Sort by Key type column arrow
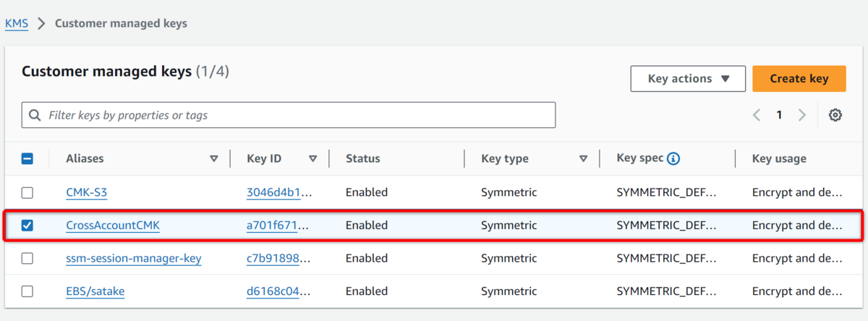This screenshot has width=868, height=321. (584, 159)
